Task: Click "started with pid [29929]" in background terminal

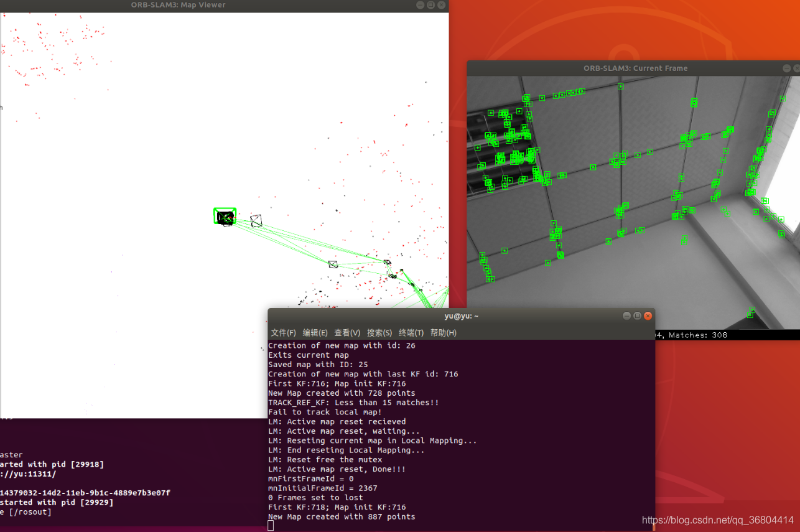Action: [57, 502]
